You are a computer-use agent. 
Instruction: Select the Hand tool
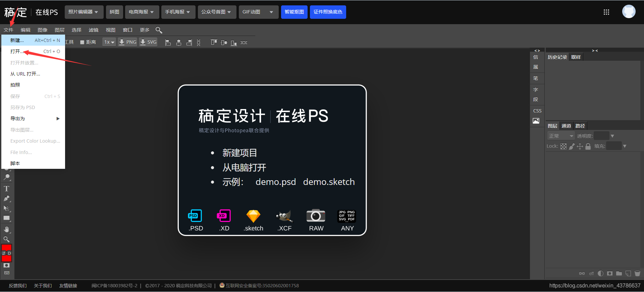click(x=6, y=229)
